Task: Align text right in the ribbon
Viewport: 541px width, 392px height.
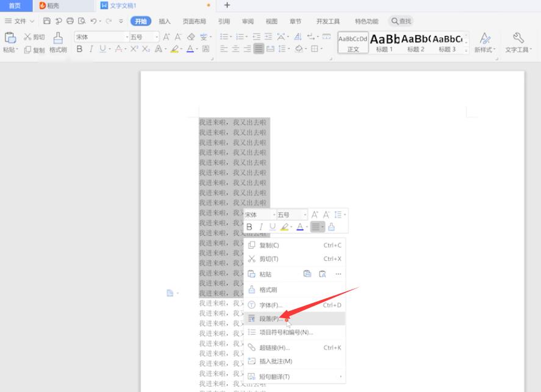Action: 247,49
